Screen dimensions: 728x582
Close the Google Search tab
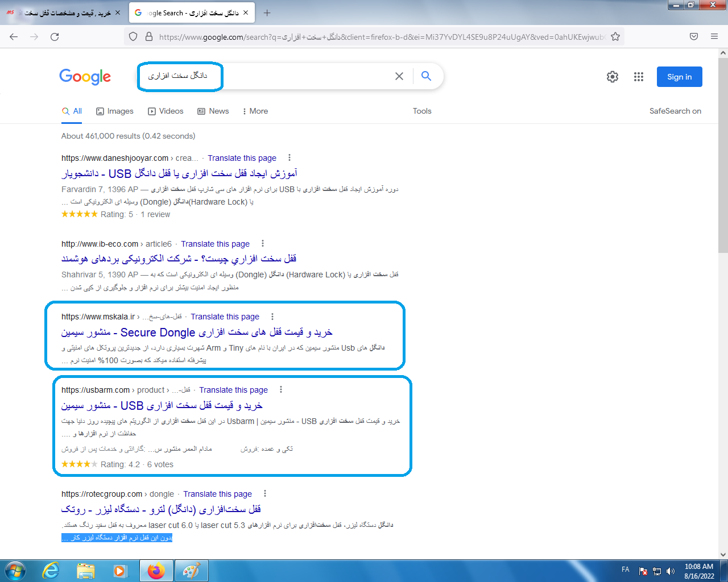coord(246,13)
